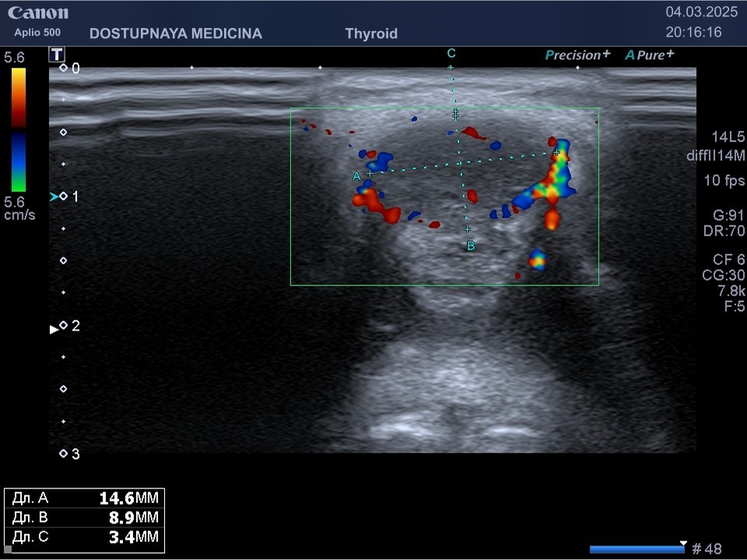Click the white triangle marker at depth 2
747x560 pixels.
54,329
